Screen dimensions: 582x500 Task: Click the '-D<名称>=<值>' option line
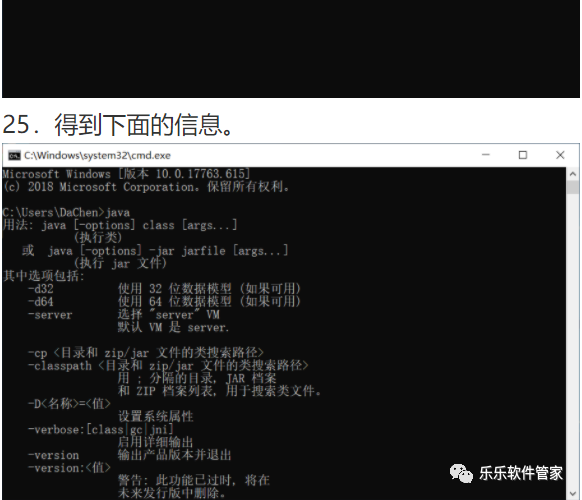tap(69, 404)
